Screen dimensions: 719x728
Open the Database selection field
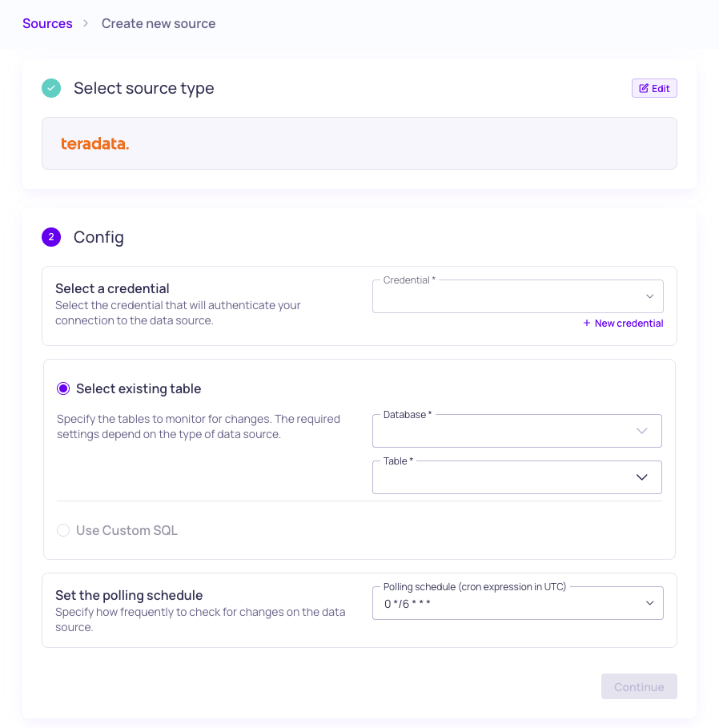[504, 432]
